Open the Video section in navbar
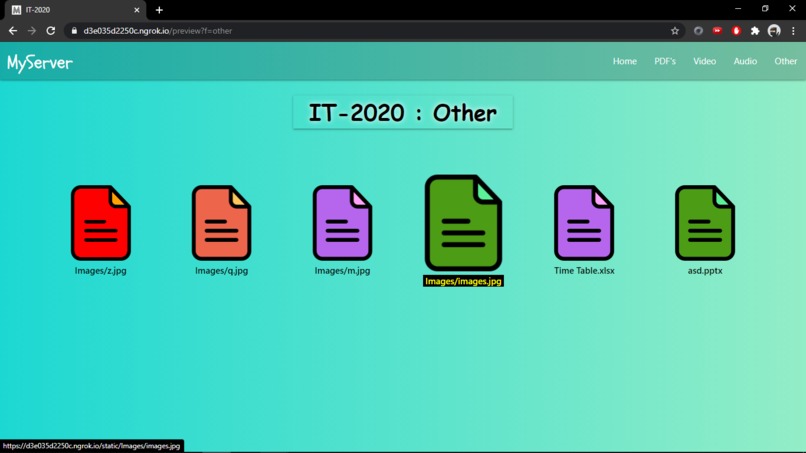Image resolution: width=806 pixels, height=453 pixels. (704, 61)
